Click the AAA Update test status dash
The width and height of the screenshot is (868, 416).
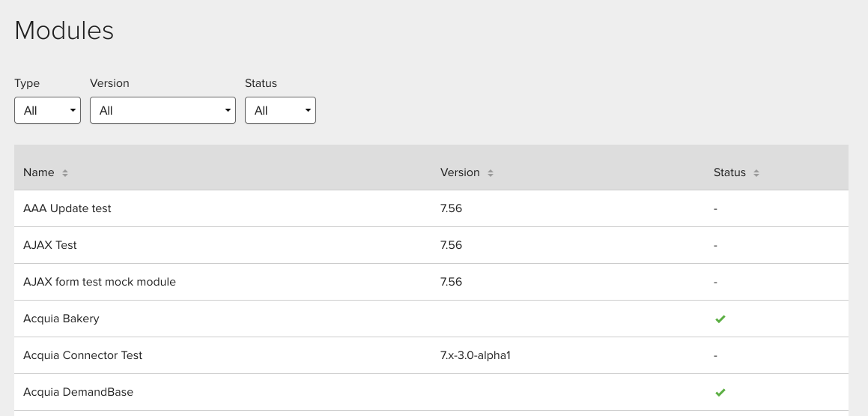pyautogui.click(x=715, y=209)
